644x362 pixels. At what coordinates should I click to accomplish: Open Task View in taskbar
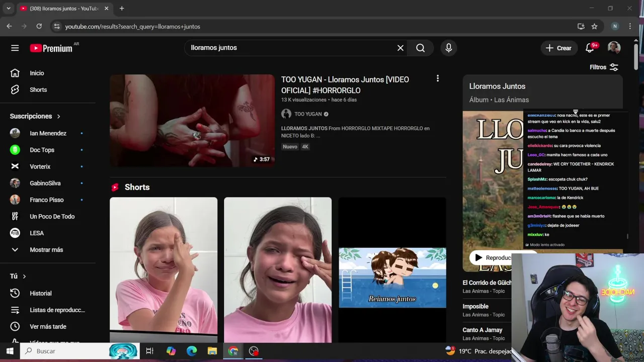coord(149,351)
